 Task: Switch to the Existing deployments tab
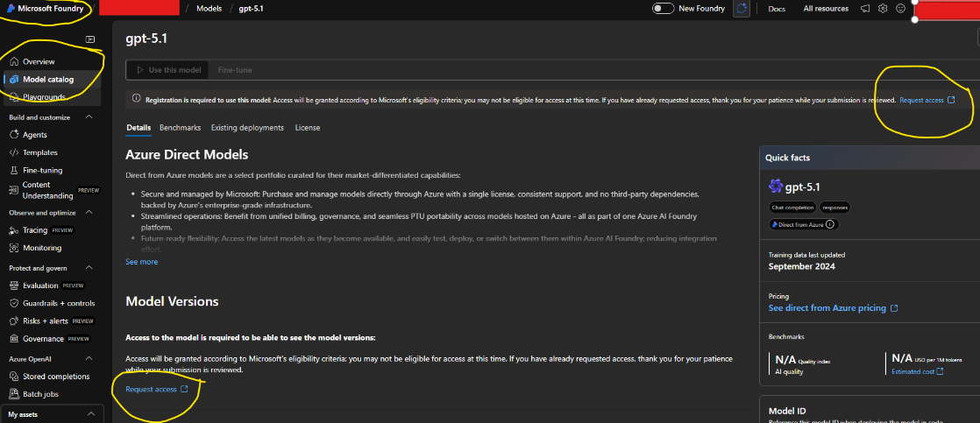point(247,128)
